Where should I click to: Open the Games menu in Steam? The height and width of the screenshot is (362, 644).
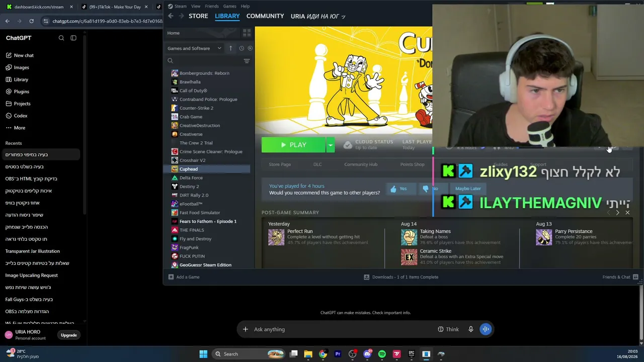(229, 6)
